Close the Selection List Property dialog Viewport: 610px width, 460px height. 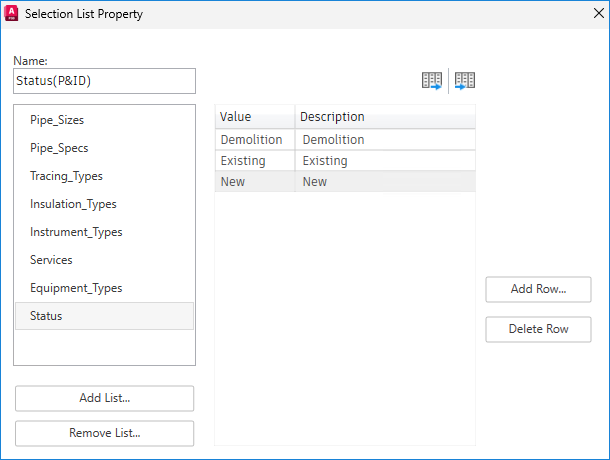click(x=592, y=14)
